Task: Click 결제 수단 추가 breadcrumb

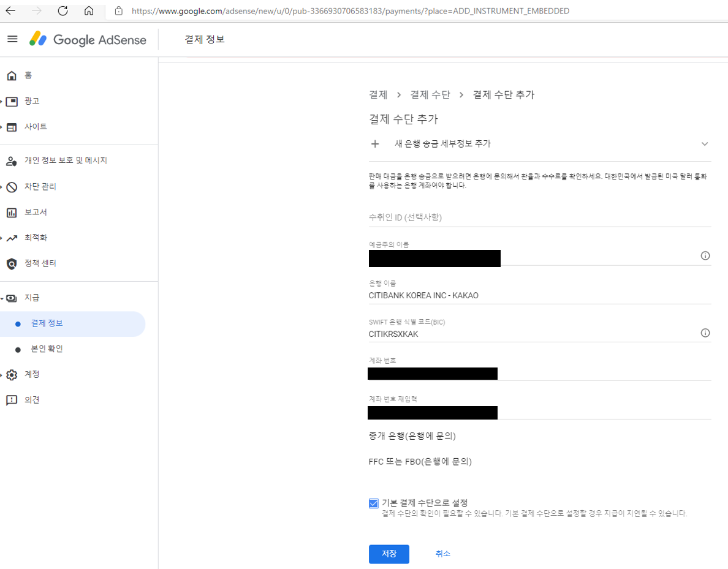Action: (503, 95)
